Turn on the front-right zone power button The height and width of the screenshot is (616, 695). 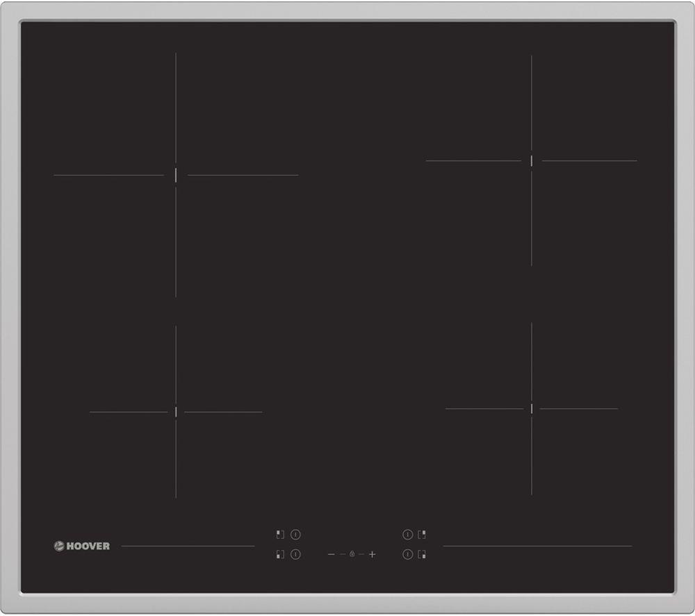pos(407,554)
